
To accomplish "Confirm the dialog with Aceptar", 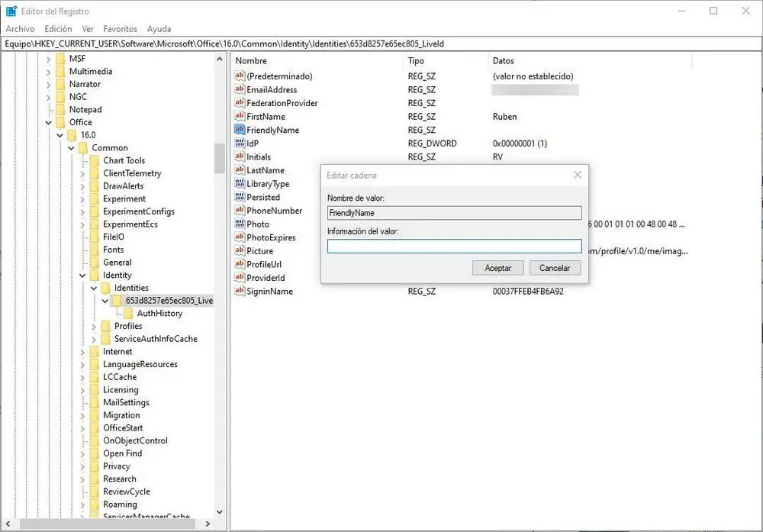I will click(x=497, y=268).
